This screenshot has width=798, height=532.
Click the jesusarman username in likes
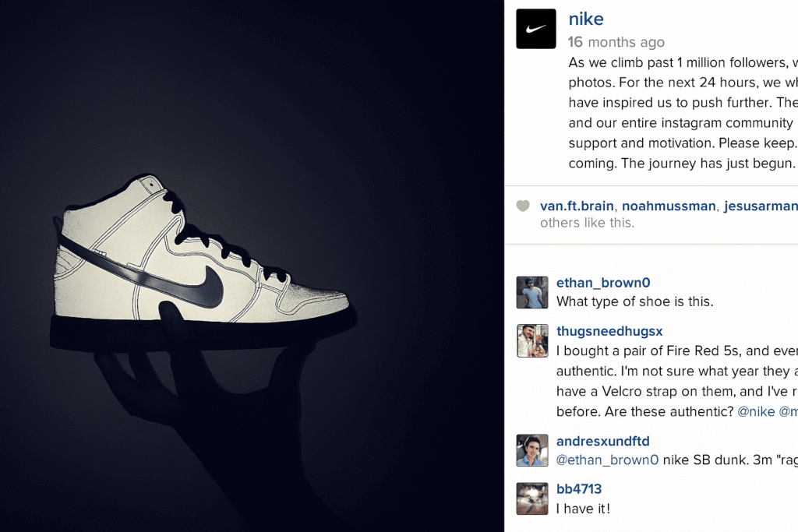759,206
